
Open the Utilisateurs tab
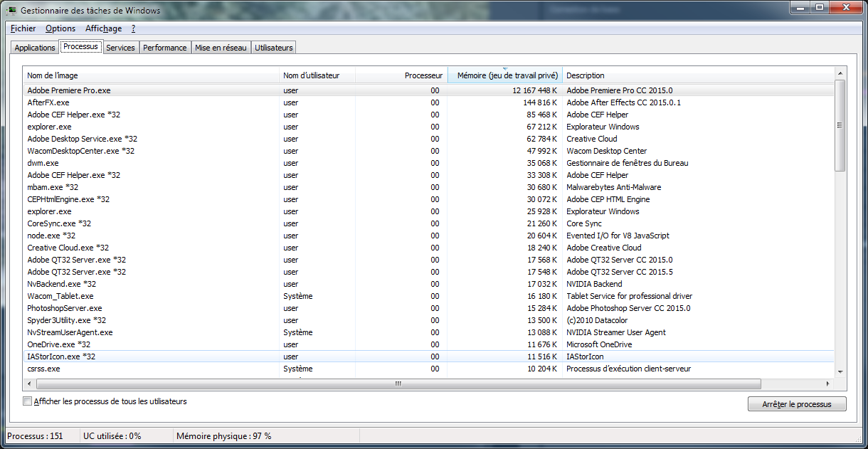click(273, 48)
